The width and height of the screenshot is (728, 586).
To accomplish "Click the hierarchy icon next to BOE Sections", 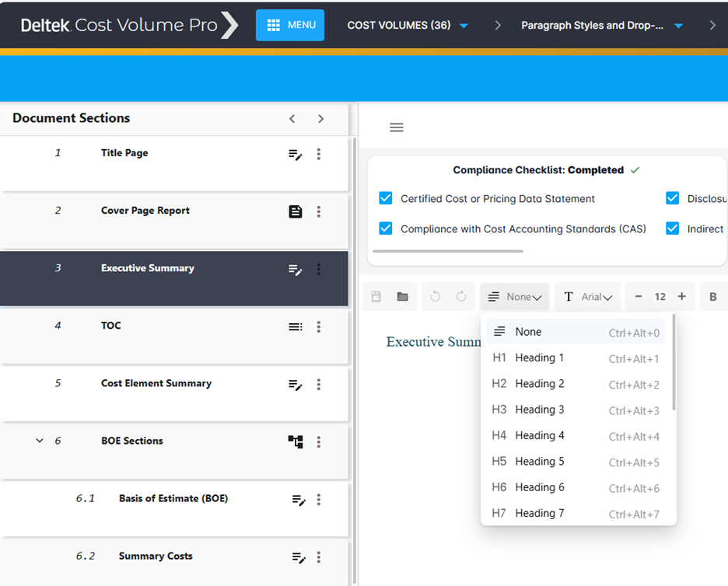I will click(x=296, y=441).
